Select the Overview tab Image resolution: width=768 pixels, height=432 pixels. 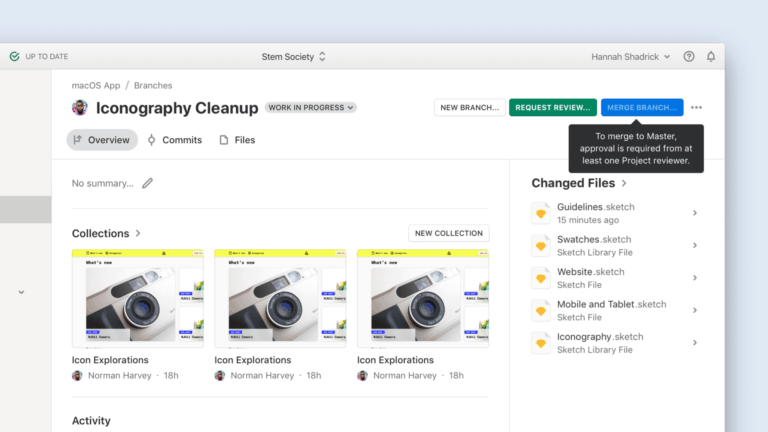[101, 140]
